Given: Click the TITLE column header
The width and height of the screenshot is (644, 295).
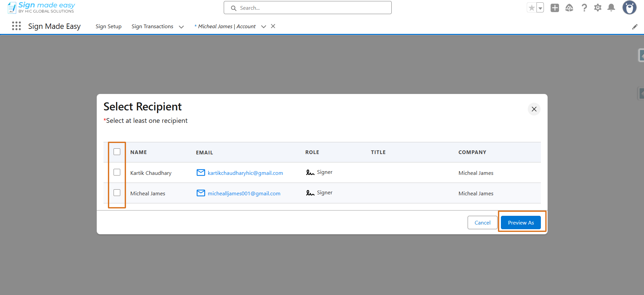Looking at the screenshot, I should point(378,152).
